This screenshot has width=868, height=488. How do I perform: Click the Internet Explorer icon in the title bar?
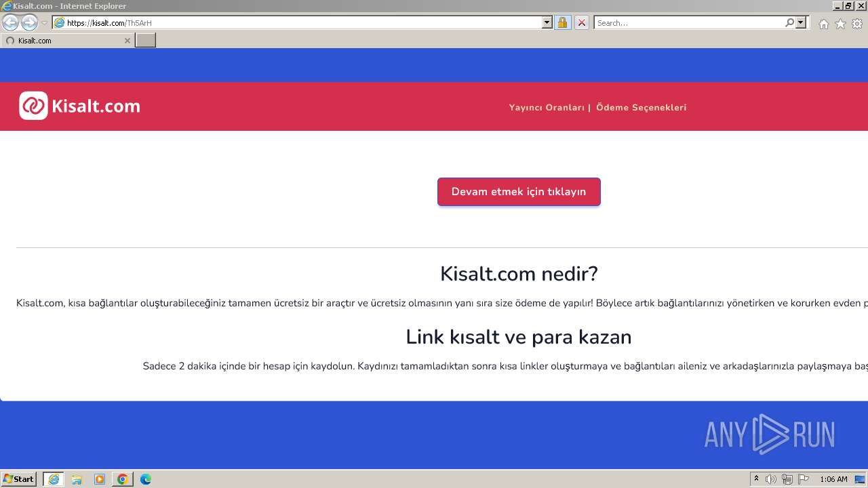tap(6, 6)
